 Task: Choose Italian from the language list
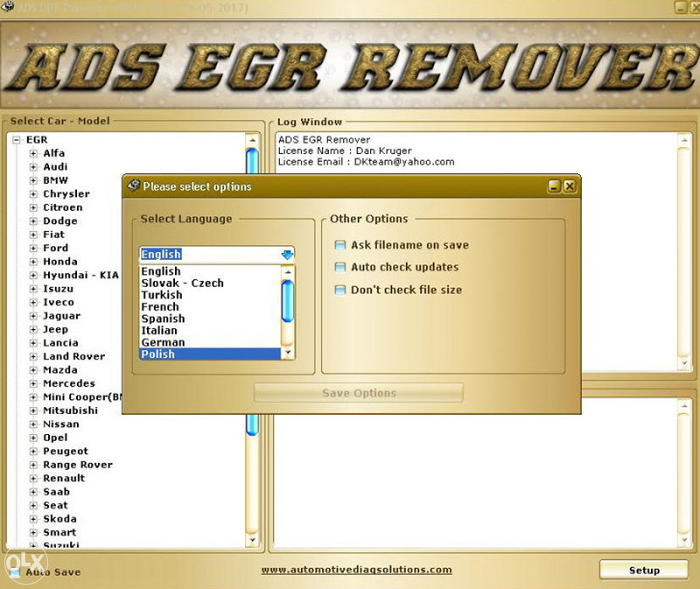click(159, 331)
